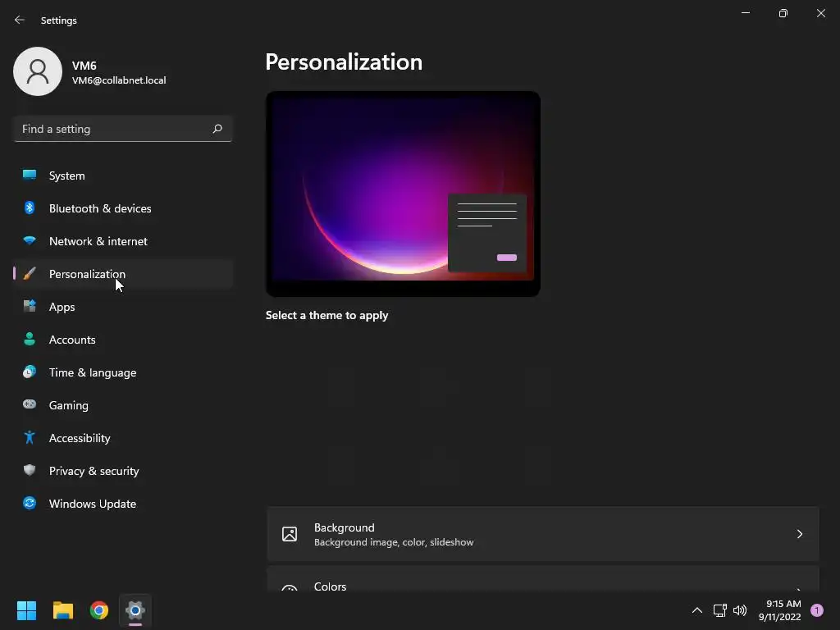
Task: Select Personalization label in sidebar
Action: [87, 274]
